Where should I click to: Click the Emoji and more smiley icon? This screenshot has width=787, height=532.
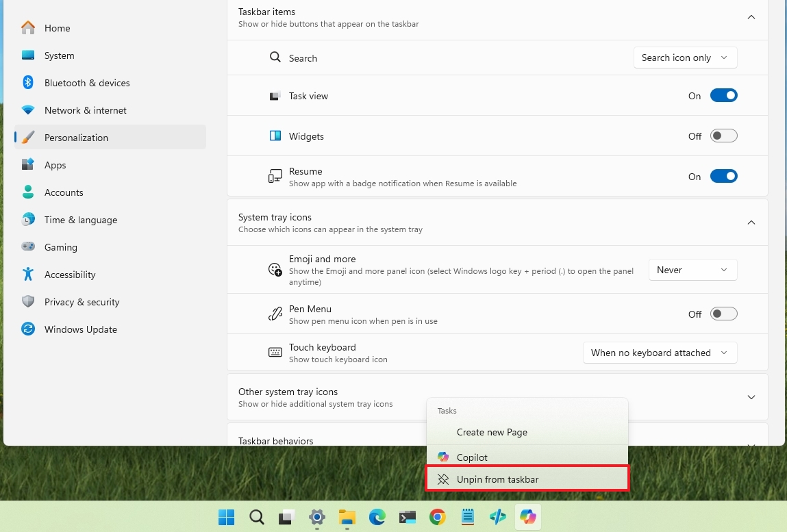[275, 270]
